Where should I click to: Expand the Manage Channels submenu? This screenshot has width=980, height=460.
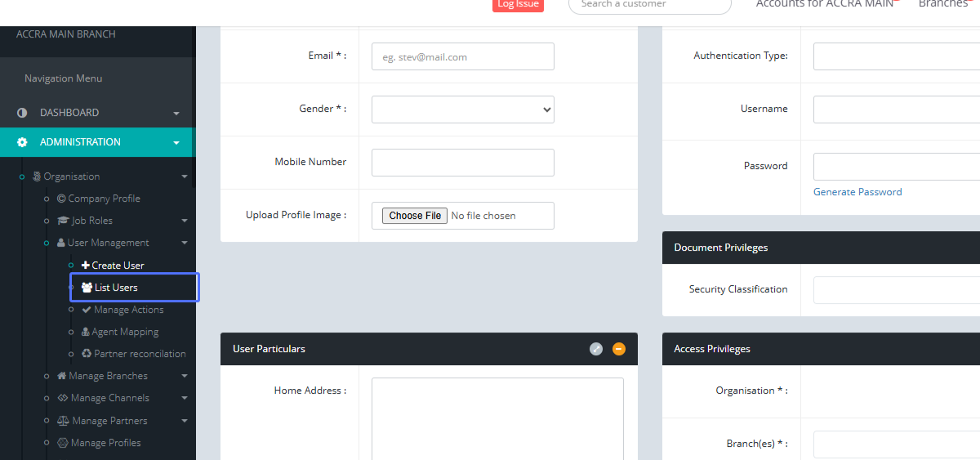(x=185, y=399)
